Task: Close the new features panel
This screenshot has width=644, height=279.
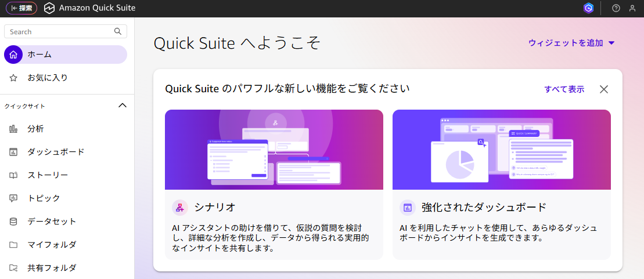Action: pos(604,89)
